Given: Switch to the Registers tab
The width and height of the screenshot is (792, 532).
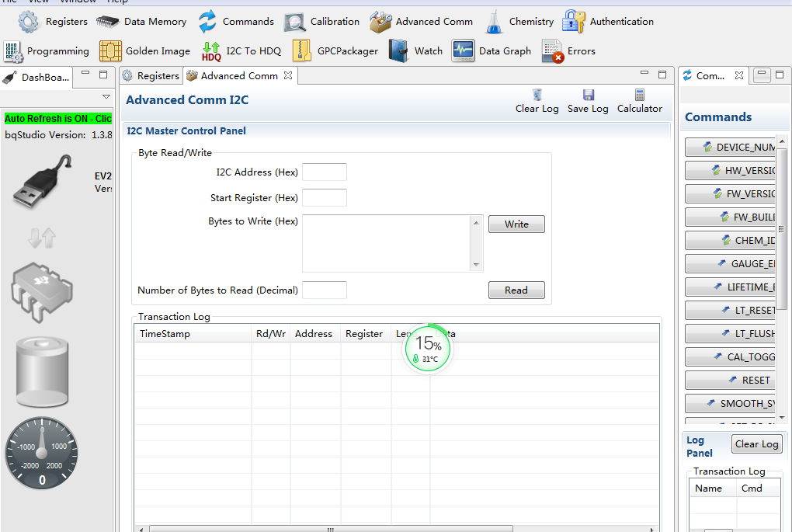Looking at the screenshot, I should (x=151, y=76).
